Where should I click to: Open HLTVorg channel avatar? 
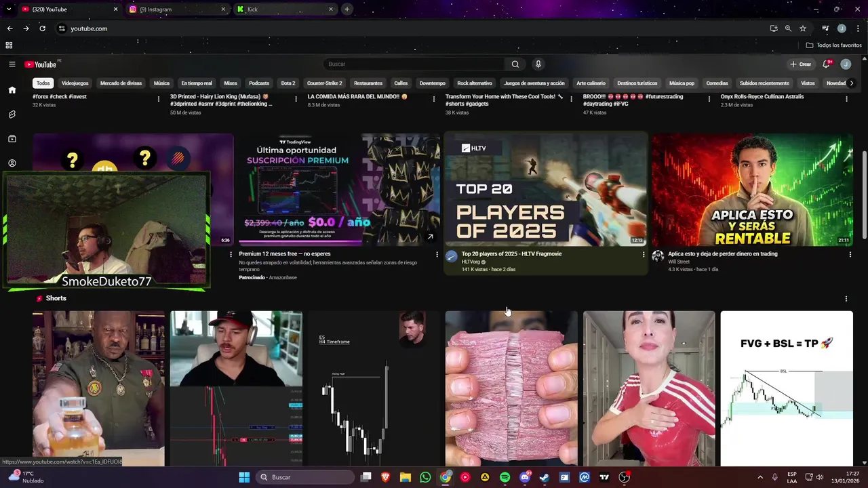pos(451,256)
